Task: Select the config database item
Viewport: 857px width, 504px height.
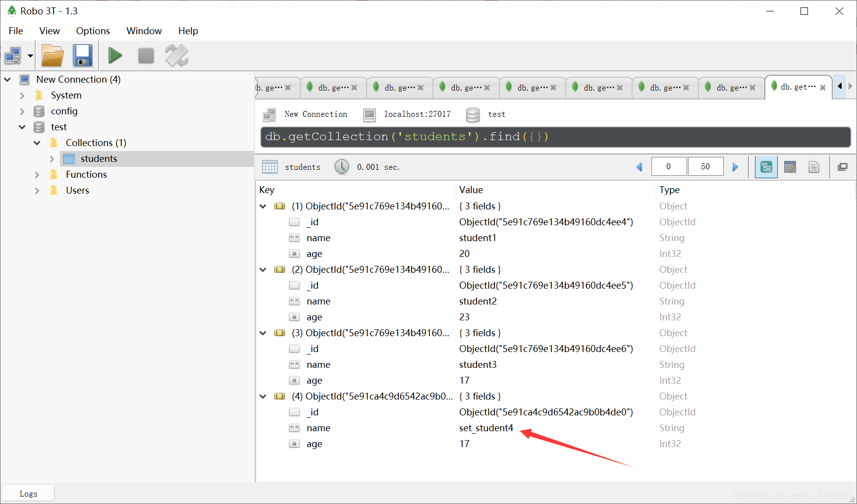Action: tap(64, 111)
